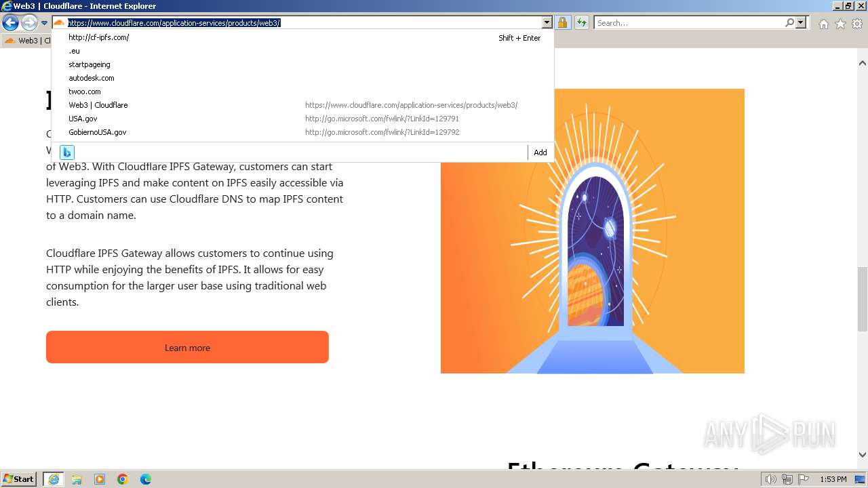This screenshot has height=488, width=868.
Task: Open the GobiernoUSA.gov favorites entry
Action: pyautogui.click(x=302, y=132)
